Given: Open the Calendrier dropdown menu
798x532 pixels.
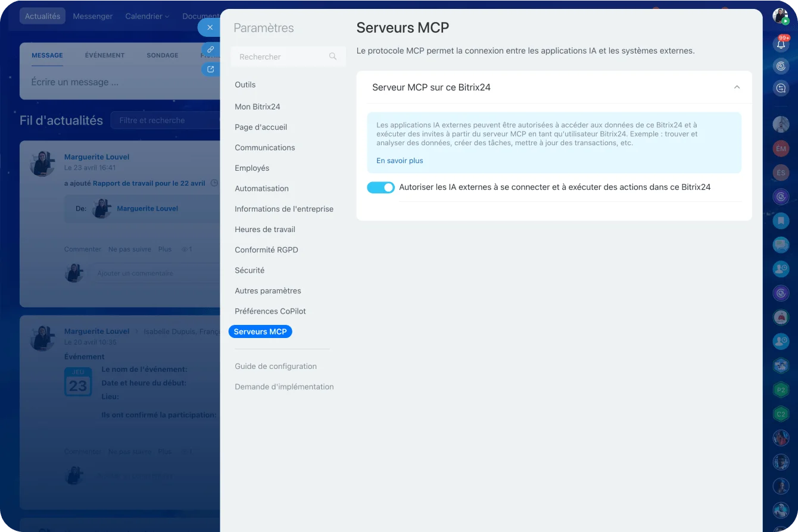Looking at the screenshot, I should pos(147,16).
